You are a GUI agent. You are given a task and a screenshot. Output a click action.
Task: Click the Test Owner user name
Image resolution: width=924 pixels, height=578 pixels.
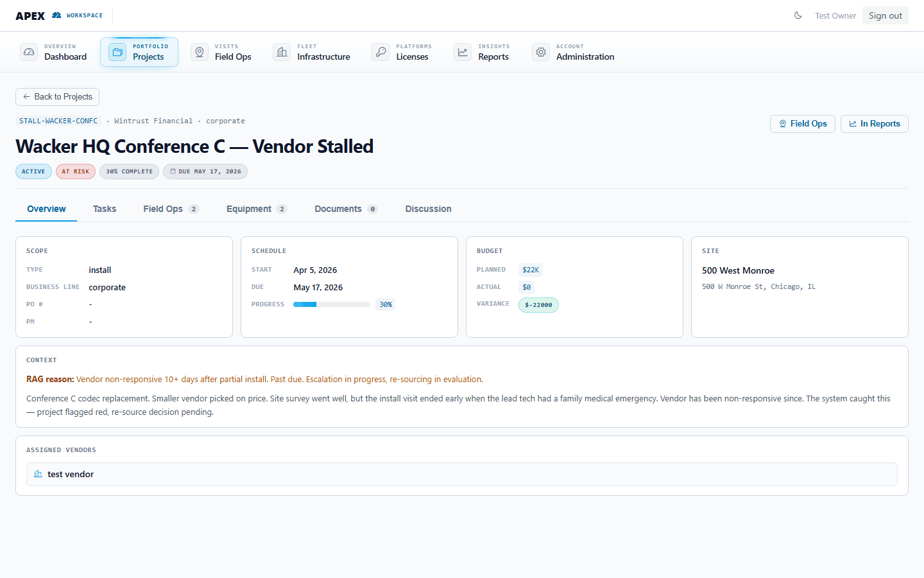click(x=835, y=15)
